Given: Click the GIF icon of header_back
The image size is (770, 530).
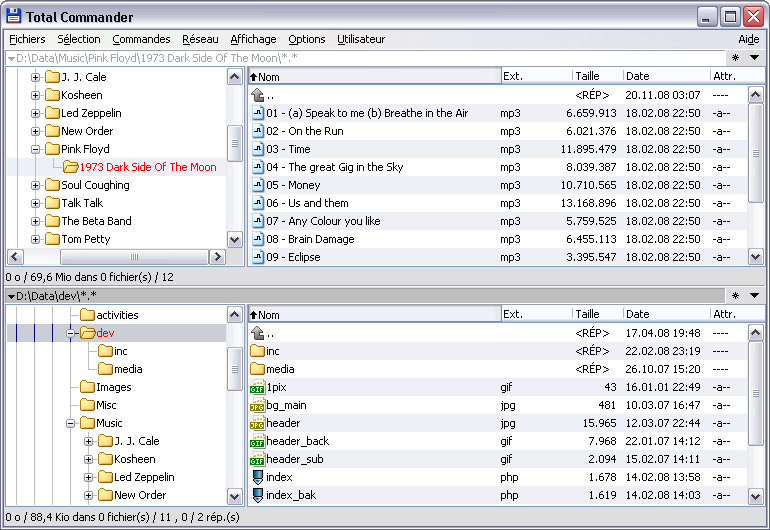Looking at the screenshot, I should (257, 441).
